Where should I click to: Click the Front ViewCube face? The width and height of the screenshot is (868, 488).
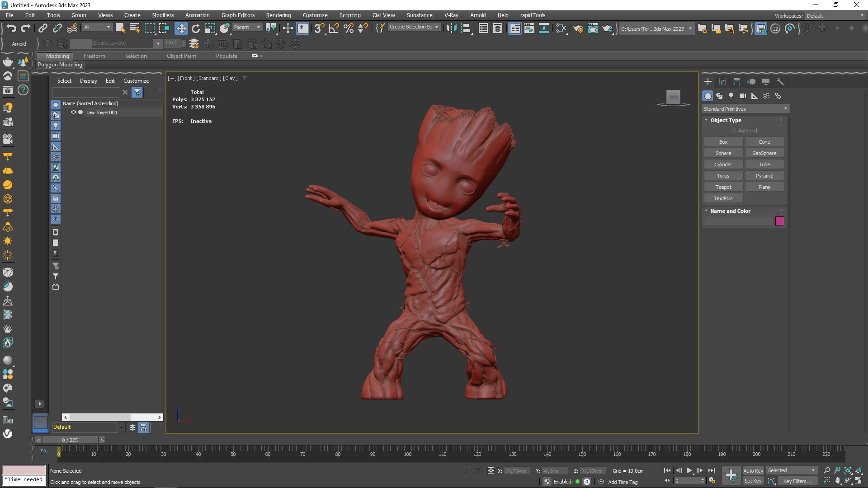[x=673, y=97]
